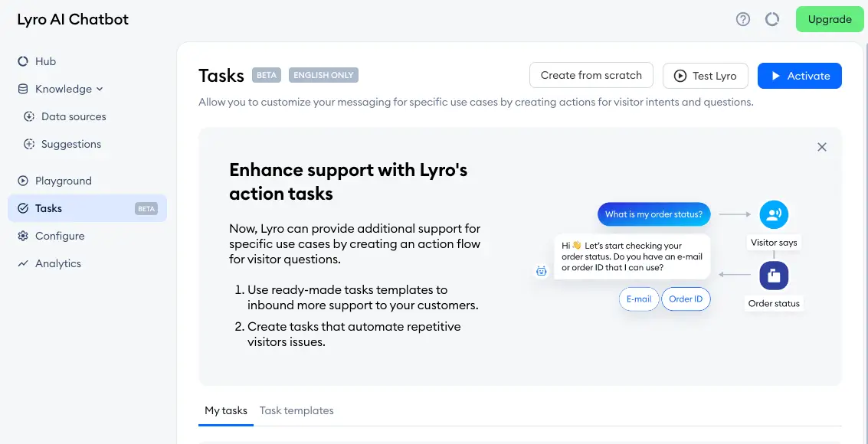
Task: Click the E-mail chip in illustration
Action: click(639, 299)
